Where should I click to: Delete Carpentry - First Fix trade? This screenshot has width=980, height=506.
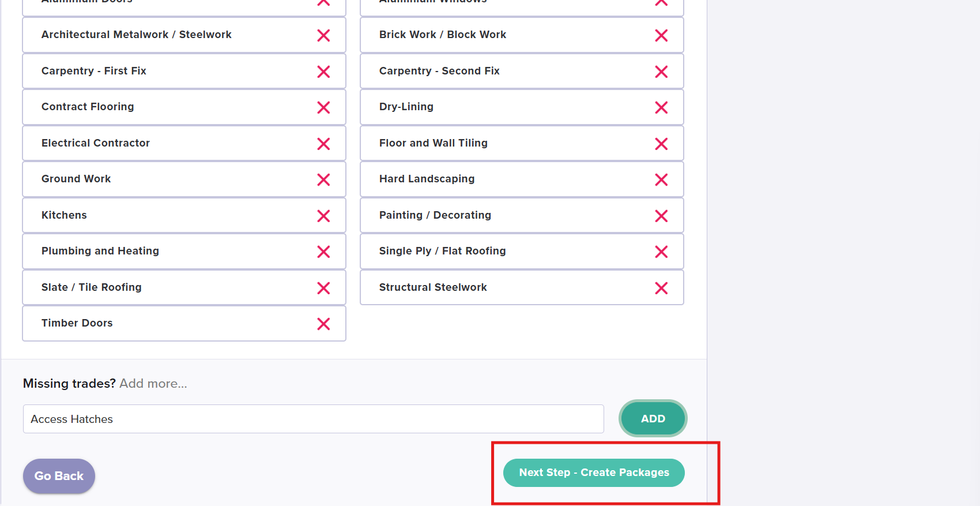point(323,72)
